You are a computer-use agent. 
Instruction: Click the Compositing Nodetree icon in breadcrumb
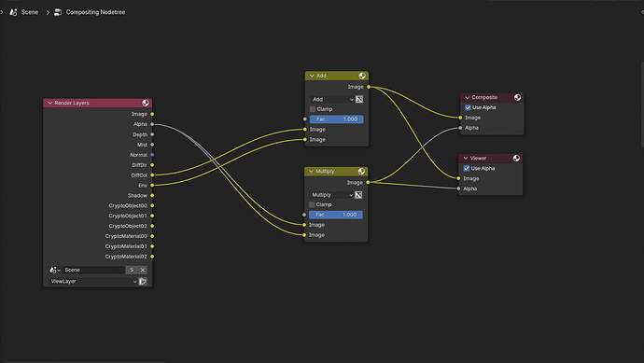click(58, 12)
